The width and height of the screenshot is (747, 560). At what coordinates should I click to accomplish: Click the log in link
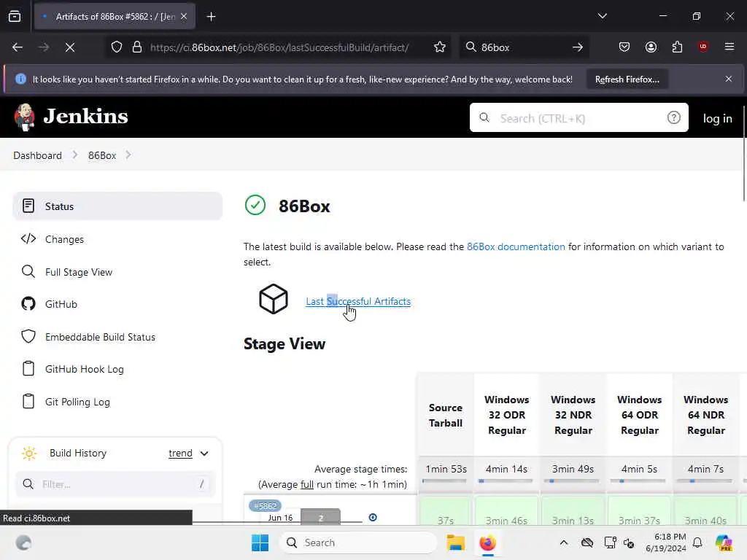[x=718, y=118]
